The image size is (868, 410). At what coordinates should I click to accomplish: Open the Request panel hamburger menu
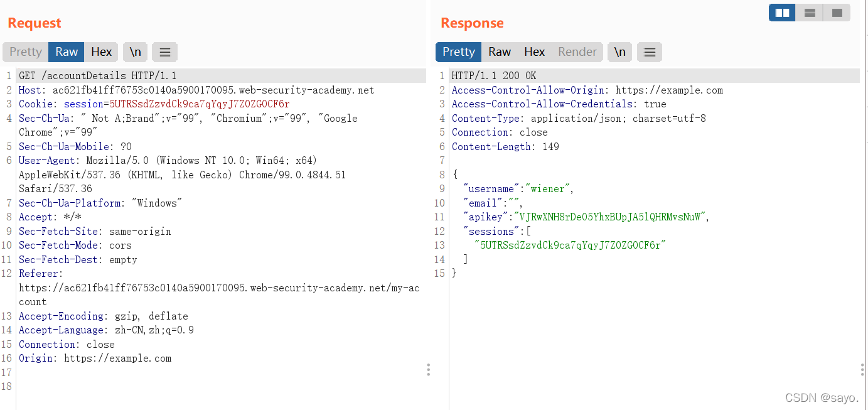164,52
